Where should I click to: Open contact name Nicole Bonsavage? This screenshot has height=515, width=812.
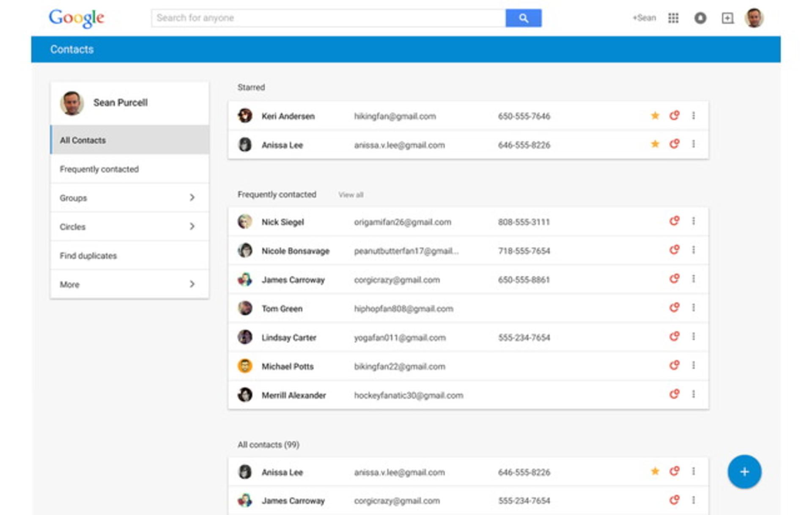(295, 251)
